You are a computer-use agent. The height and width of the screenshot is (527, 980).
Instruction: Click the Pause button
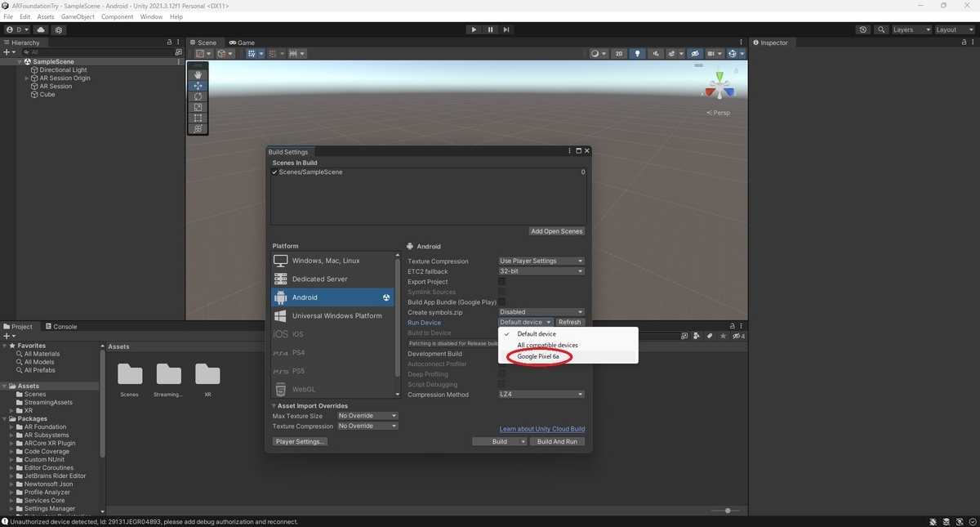click(490, 29)
